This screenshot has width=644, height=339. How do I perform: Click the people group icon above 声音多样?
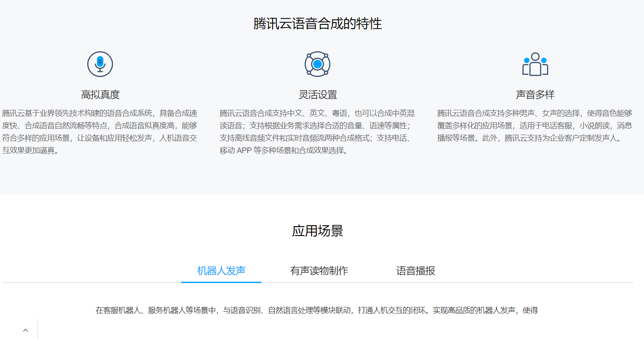click(535, 64)
